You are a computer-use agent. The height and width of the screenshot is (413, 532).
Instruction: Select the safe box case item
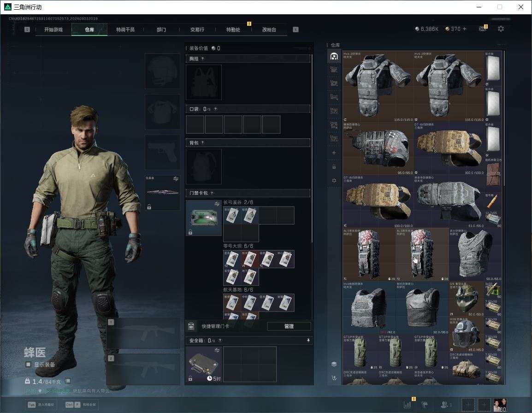pos(204,364)
